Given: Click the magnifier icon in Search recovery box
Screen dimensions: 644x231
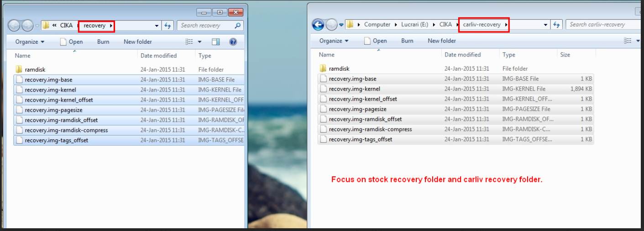Looking at the screenshot, I should tap(237, 26).
